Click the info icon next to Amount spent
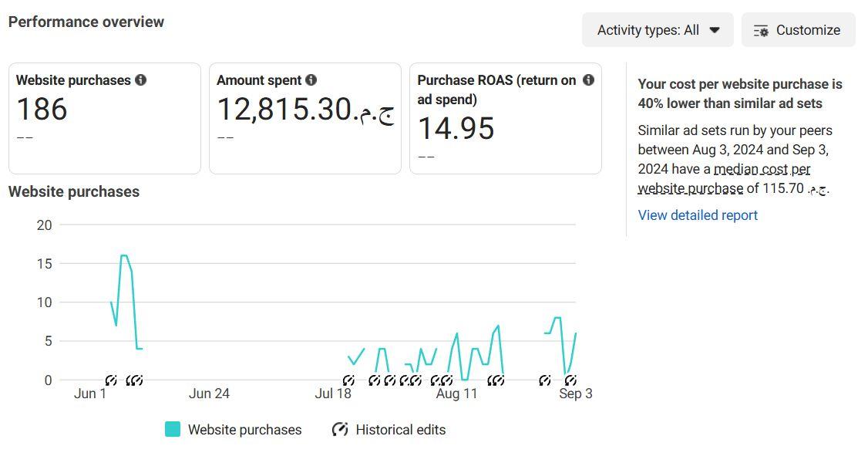Screen dimensions: 868x463 pos(311,79)
